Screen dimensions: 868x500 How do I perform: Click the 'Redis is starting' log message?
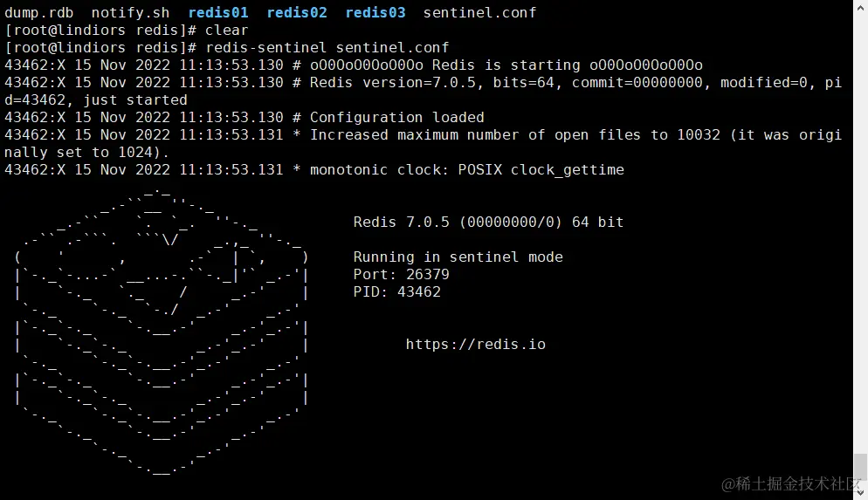click(506, 65)
